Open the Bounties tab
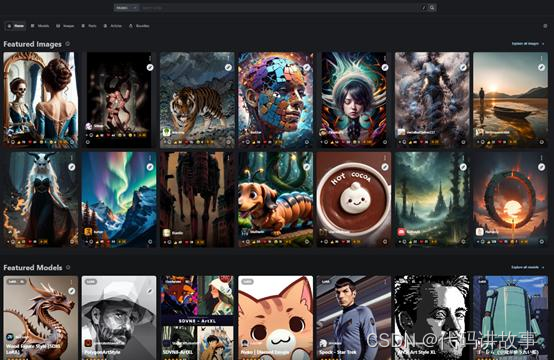Viewport: 554px width, 360px height. pos(139,26)
